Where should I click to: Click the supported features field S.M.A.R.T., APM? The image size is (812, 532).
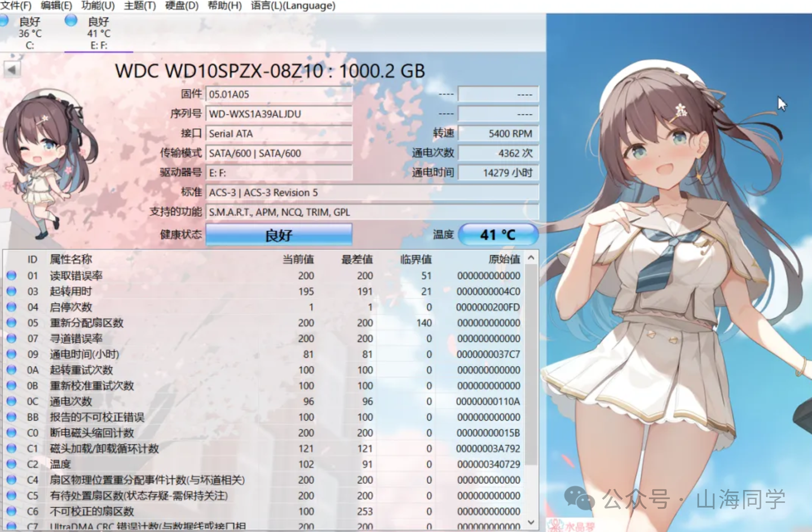tap(372, 212)
